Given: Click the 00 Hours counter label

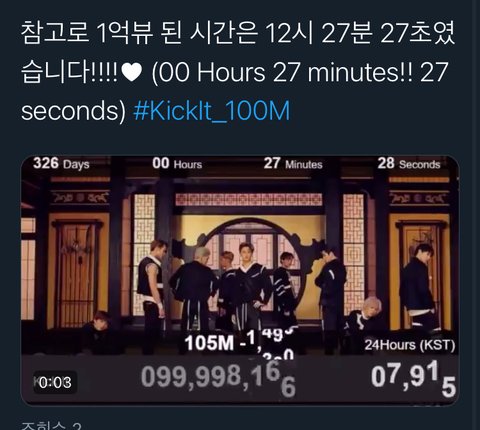Looking at the screenshot, I should coord(177,164).
